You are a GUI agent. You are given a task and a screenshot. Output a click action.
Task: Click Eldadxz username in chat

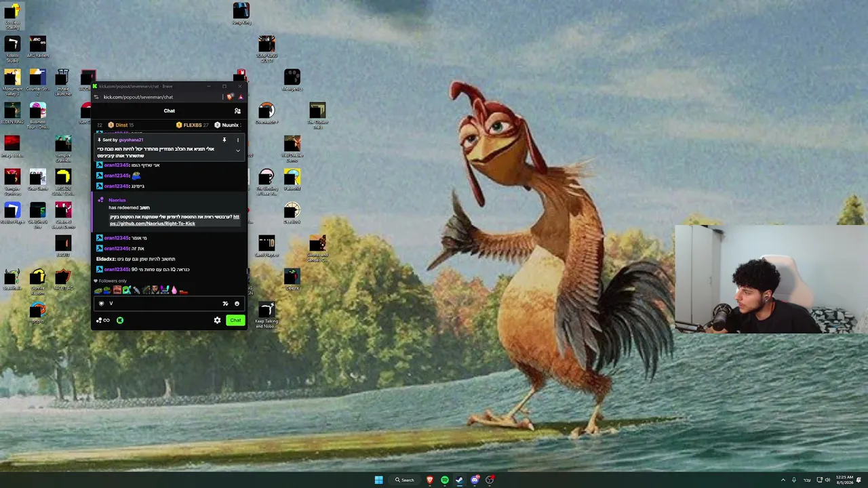click(x=106, y=259)
